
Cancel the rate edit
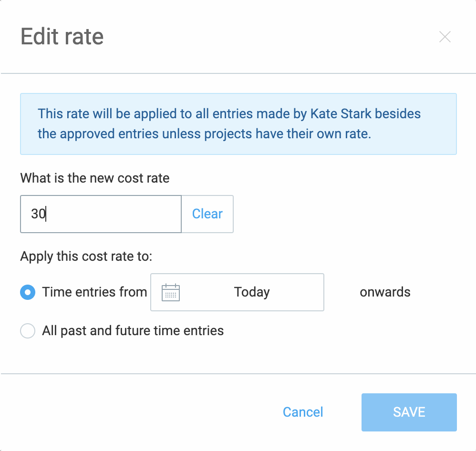point(303,412)
